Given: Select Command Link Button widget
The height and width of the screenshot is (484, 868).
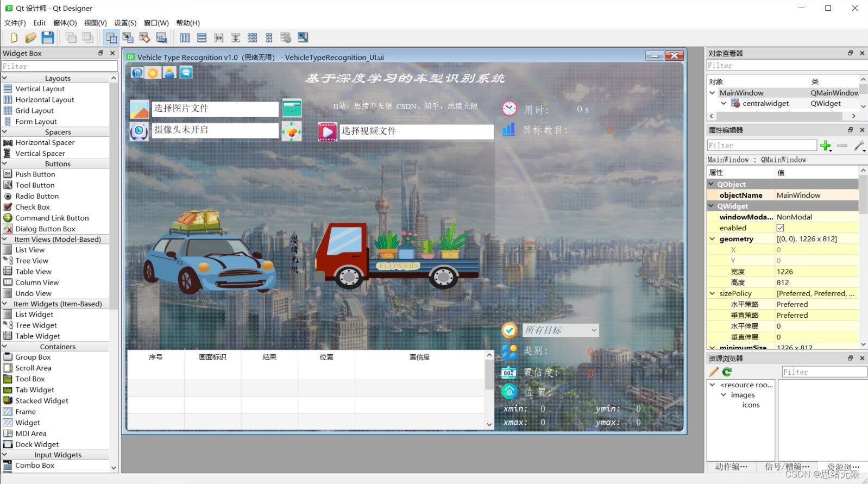Looking at the screenshot, I should (52, 218).
